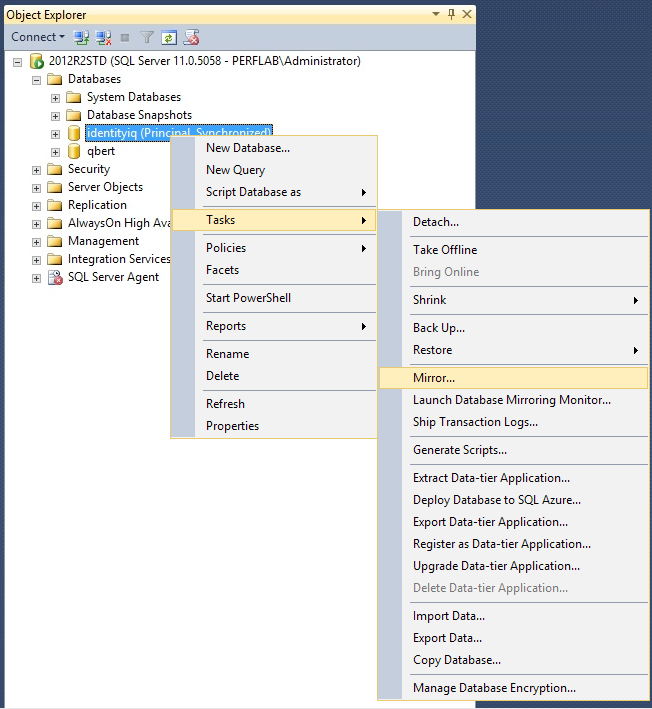Open the Object Explorer window position dropdown
The image size is (652, 709).
436,14
